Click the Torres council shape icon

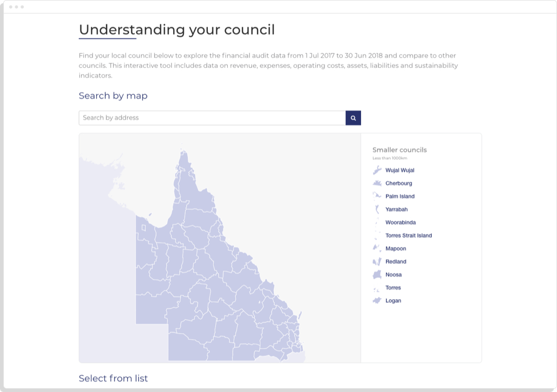pyautogui.click(x=376, y=287)
